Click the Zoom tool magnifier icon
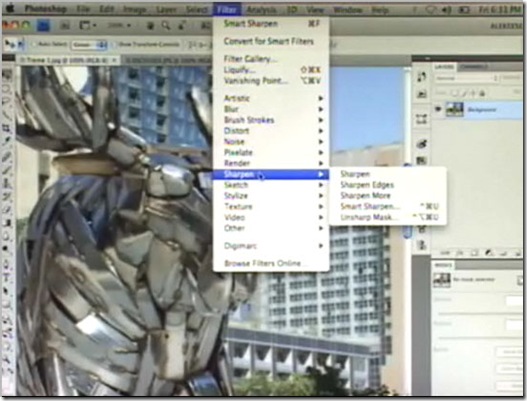The image size is (527, 401). 165,25
